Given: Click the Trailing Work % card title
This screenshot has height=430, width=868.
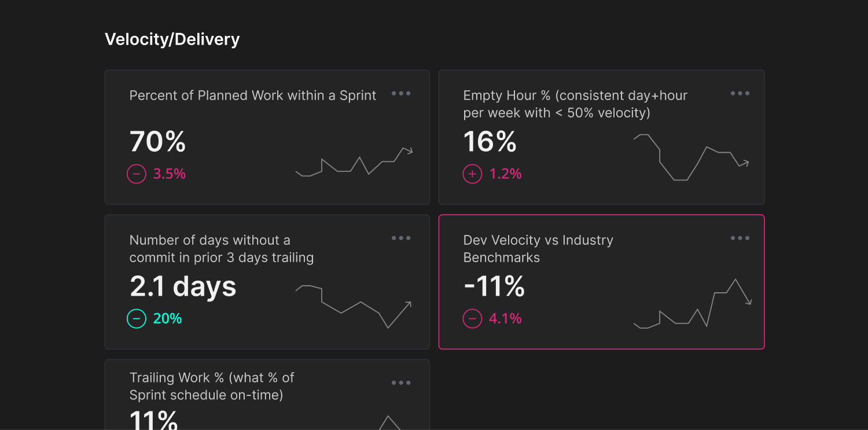Looking at the screenshot, I should [x=212, y=386].
